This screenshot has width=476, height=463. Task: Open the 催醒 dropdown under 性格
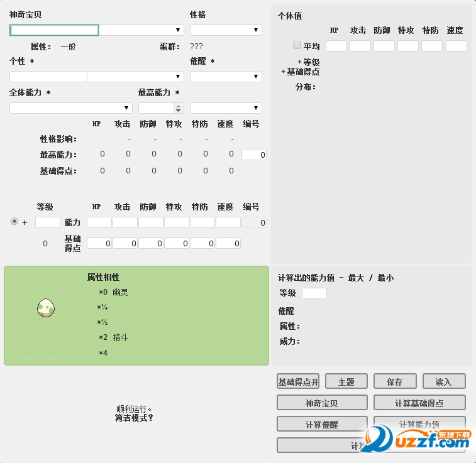click(226, 77)
